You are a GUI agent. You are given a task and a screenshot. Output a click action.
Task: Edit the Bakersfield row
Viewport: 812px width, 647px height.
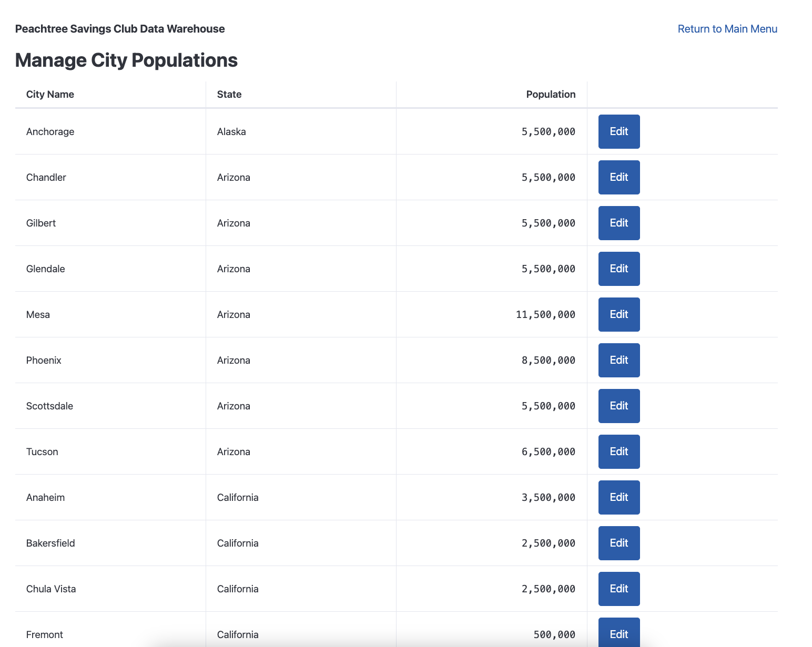[618, 543]
